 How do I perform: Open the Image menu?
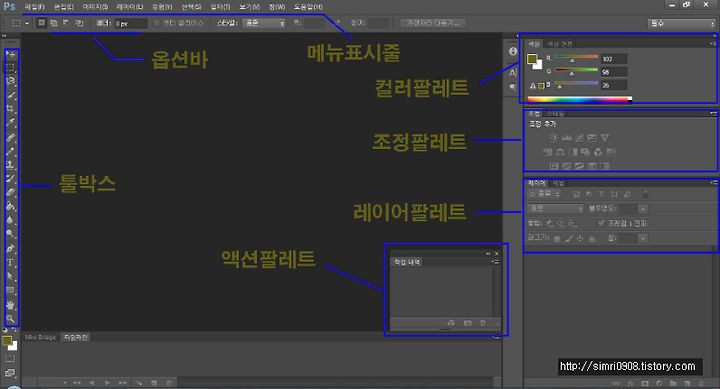[x=95, y=7]
